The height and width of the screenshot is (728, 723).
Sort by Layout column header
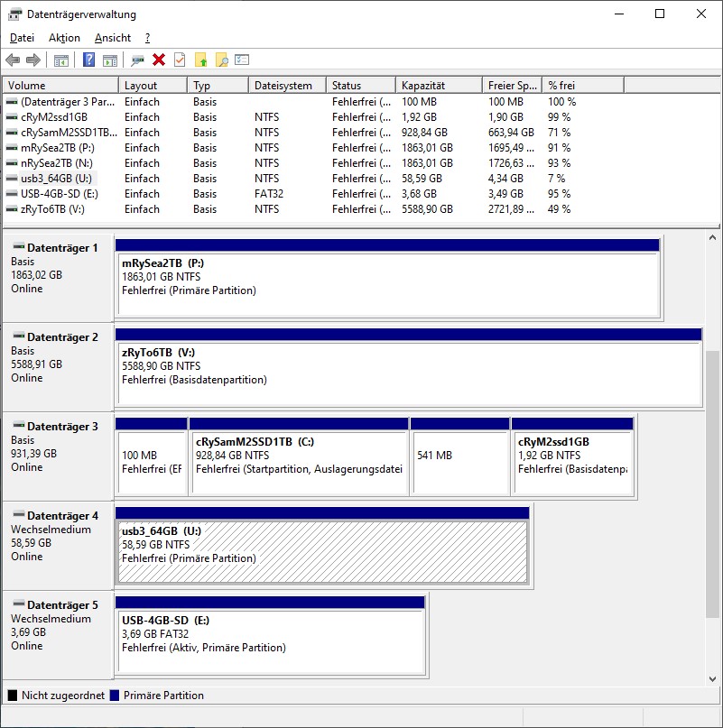click(x=153, y=86)
